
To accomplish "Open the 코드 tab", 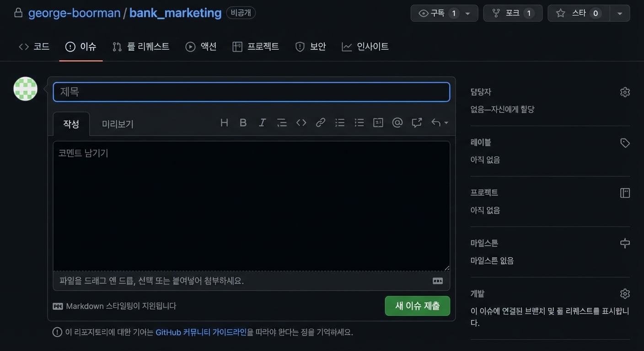I will pyautogui.click(x=34, y=46).
